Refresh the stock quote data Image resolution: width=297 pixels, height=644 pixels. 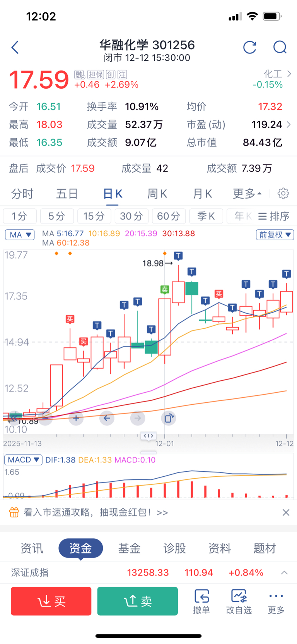pos(250,48)
